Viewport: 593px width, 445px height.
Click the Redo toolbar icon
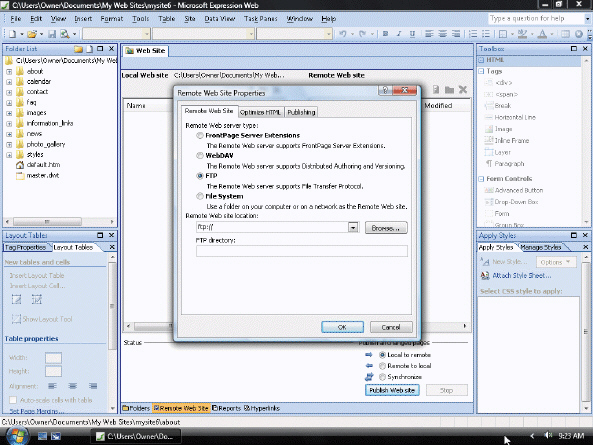point(362,34)
